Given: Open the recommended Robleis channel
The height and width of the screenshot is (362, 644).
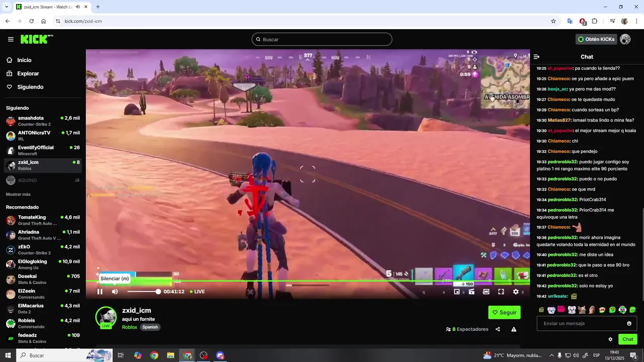Looking at the screenshot, I should (x=43, y=323).
